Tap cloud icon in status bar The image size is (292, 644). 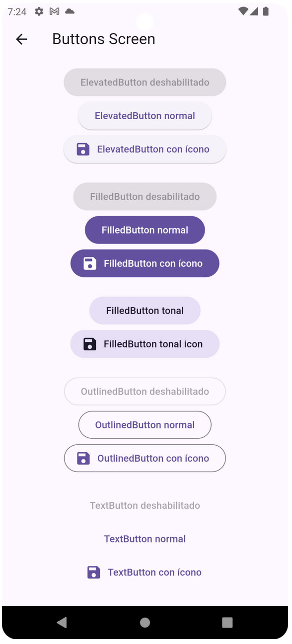pos(70,11)
